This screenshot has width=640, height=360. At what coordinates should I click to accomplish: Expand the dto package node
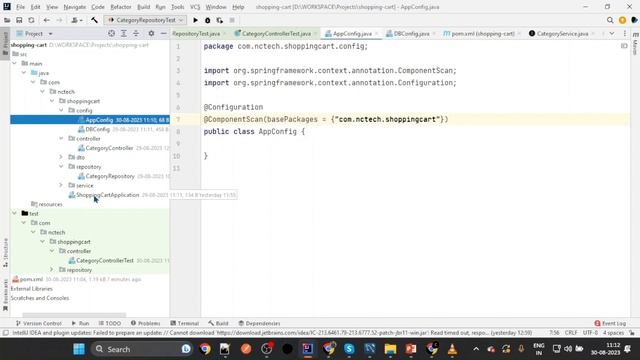[61, 157]
